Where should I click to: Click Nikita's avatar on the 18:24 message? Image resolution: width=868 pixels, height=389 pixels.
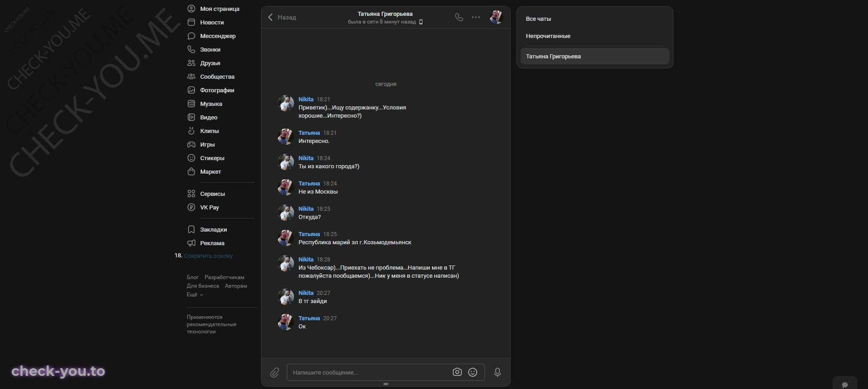286,162
